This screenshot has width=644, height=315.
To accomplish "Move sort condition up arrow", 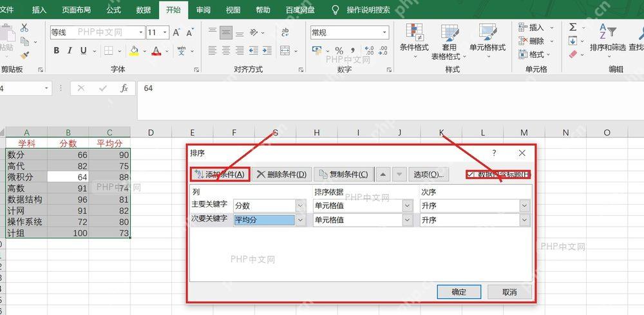I will point(383,175).
